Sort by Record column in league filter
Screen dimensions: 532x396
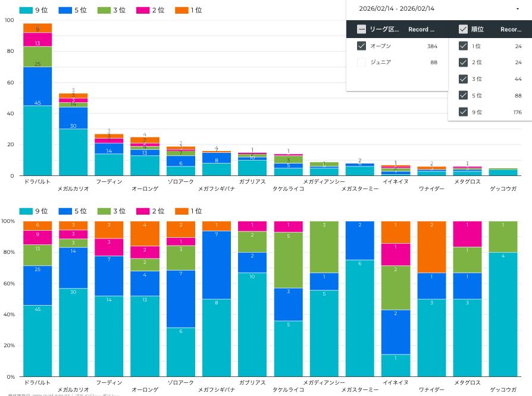point(421,29)
